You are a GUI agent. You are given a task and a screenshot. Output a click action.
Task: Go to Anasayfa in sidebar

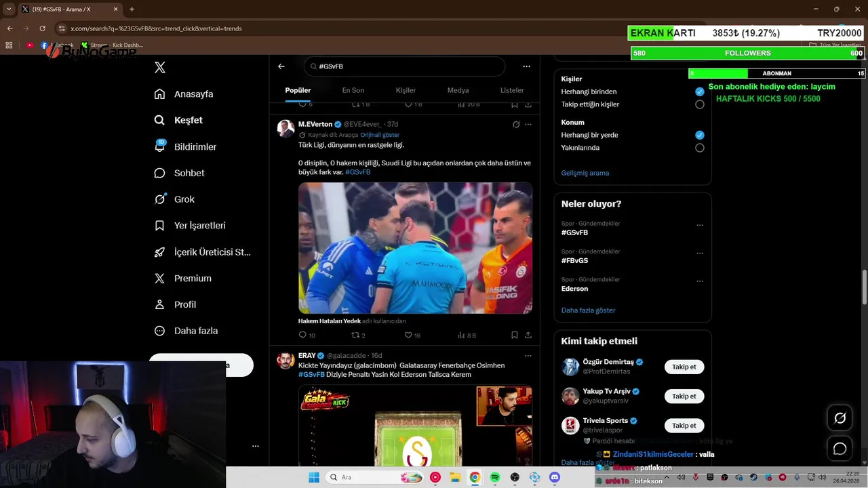pos(184,94)
